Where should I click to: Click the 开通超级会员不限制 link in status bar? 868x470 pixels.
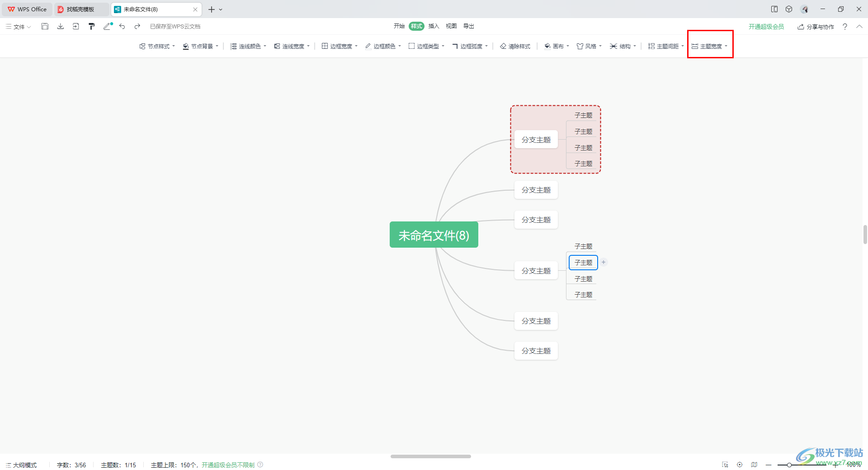coord(228,465)
